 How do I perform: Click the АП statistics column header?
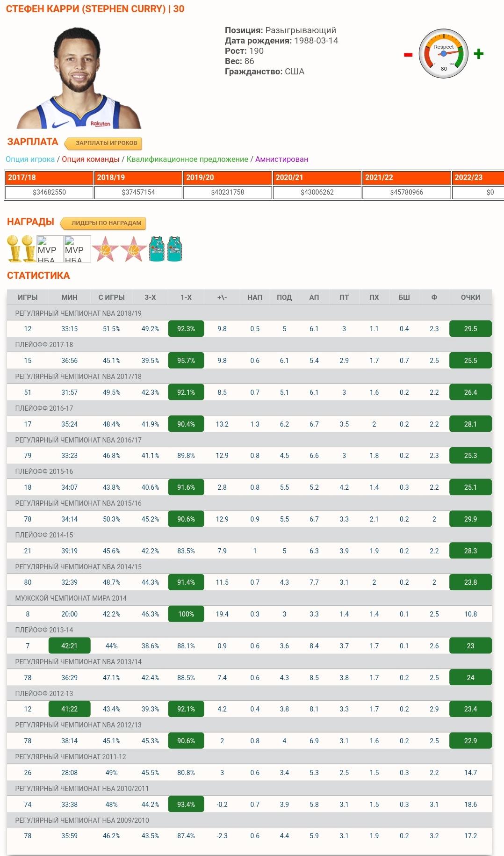tap(314, 297)
